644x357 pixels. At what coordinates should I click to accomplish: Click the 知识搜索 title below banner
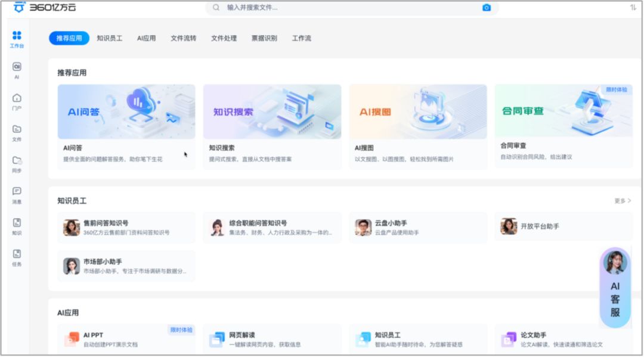click(x=222, y=148)
